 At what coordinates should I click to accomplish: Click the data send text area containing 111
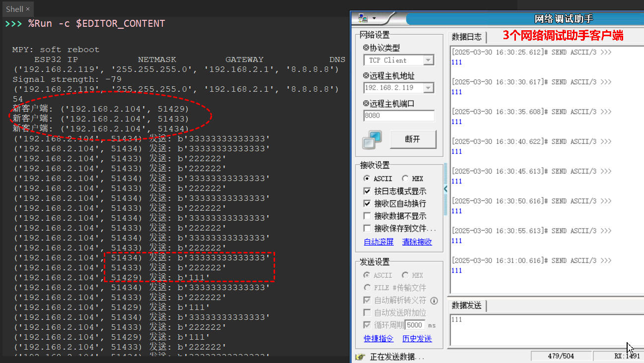[546, 330]
